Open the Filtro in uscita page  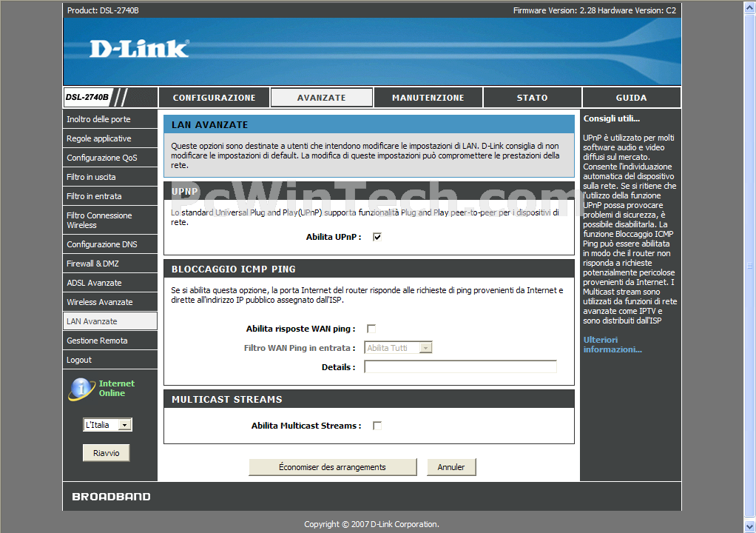110,177
